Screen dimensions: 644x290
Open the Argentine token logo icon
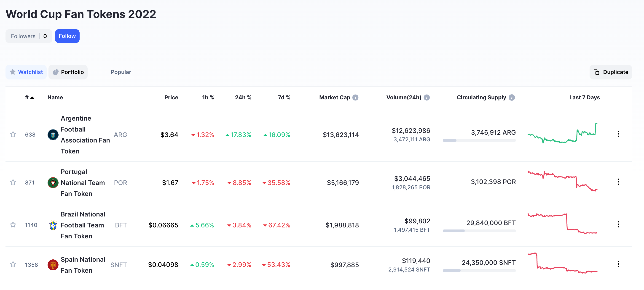point(53,135)
